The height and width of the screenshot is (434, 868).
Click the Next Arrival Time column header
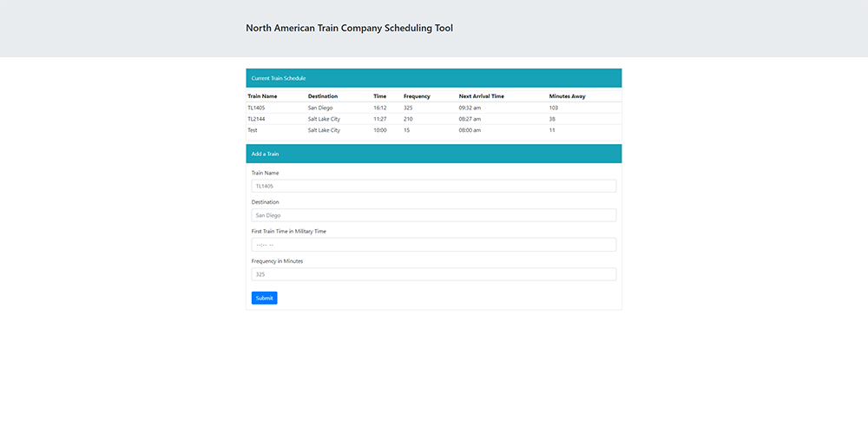482,96
